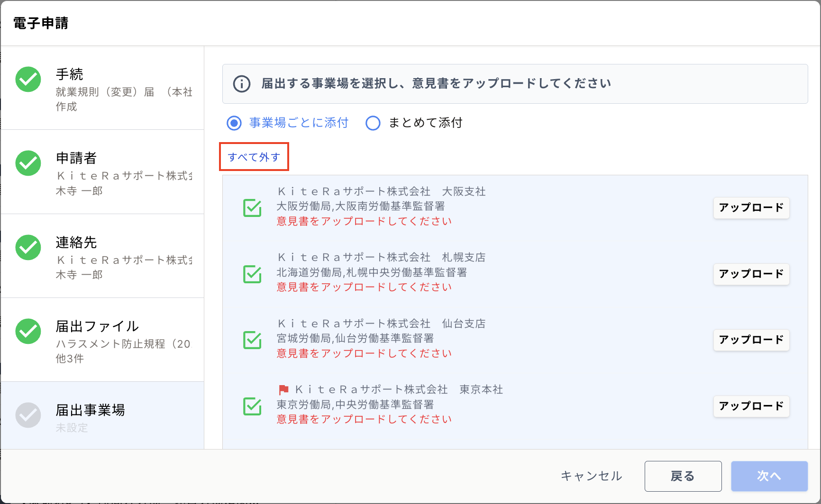This screenshot has width=821, height=504.
Task: Toggle the 仙台支店 checkbox
Action: (x=252, y=340)
